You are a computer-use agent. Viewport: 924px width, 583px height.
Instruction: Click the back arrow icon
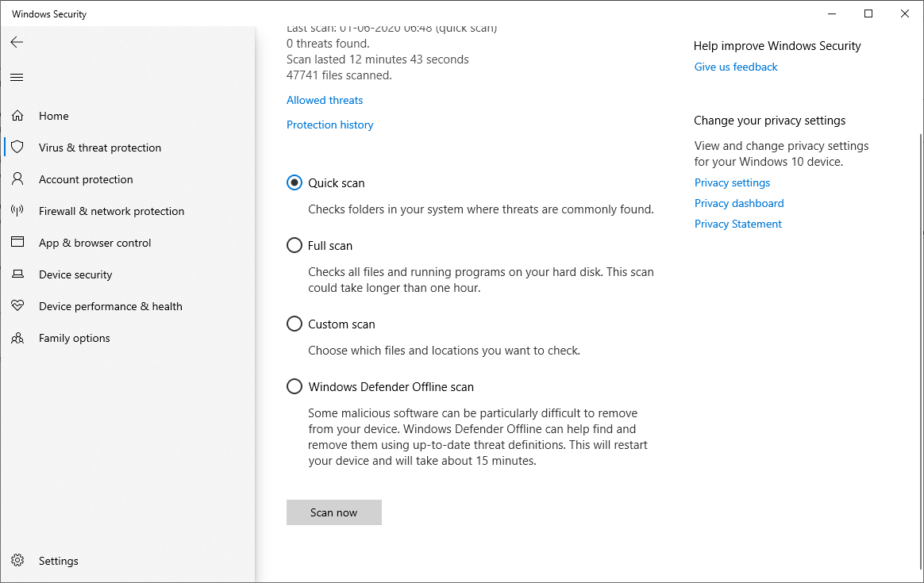[17, 42]
